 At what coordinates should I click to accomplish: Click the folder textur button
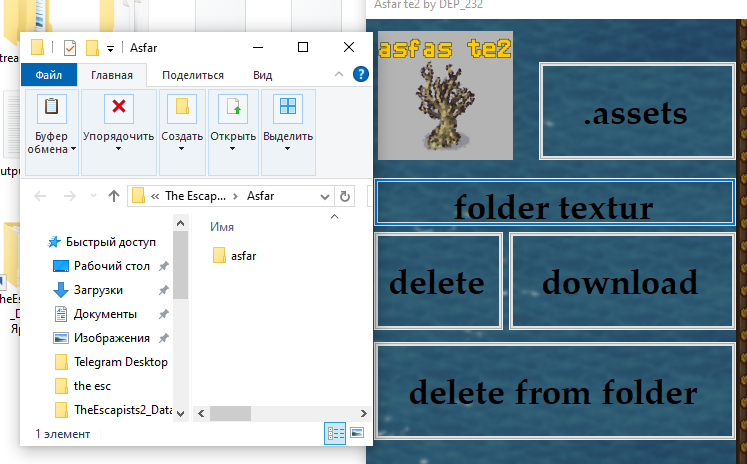554,202
